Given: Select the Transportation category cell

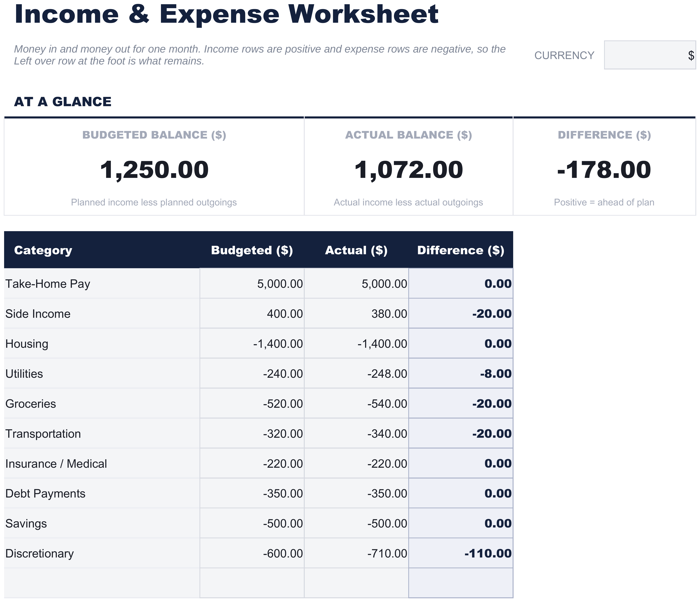Looking at the screenshot, I should [x=102, y=433].
